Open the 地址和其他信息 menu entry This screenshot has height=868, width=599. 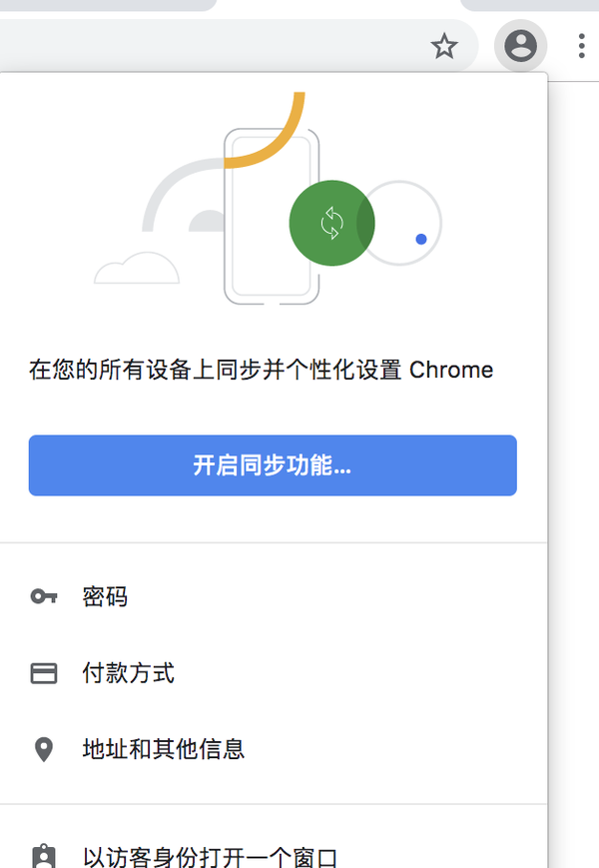[164, 749]
